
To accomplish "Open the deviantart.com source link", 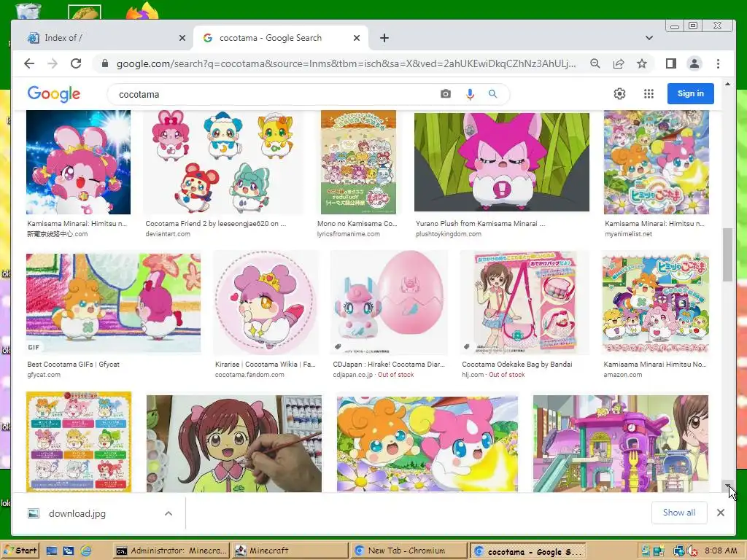I will (x=168, y=234).
